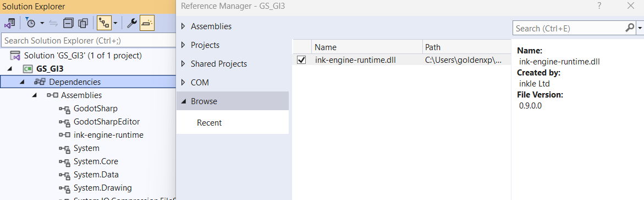Uncheck the ink-engine-runtime.dll checkbox
The image size is (644, 200).
pos(301,60)
